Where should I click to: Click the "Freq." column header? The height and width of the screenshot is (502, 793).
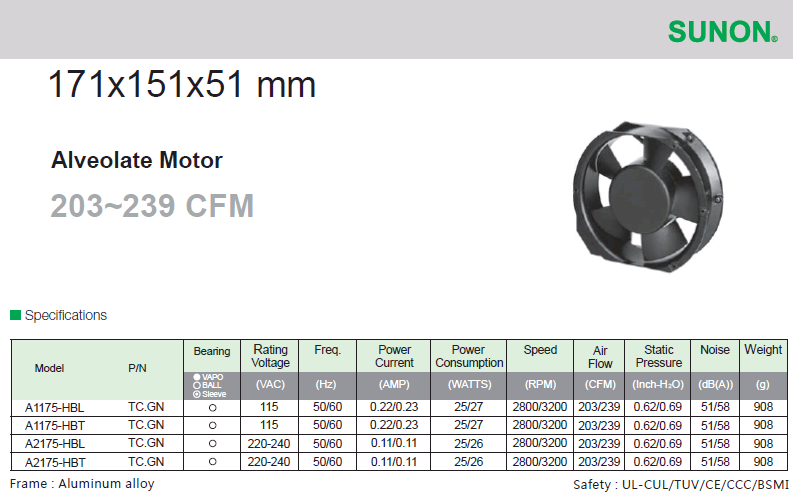(327, 350)
